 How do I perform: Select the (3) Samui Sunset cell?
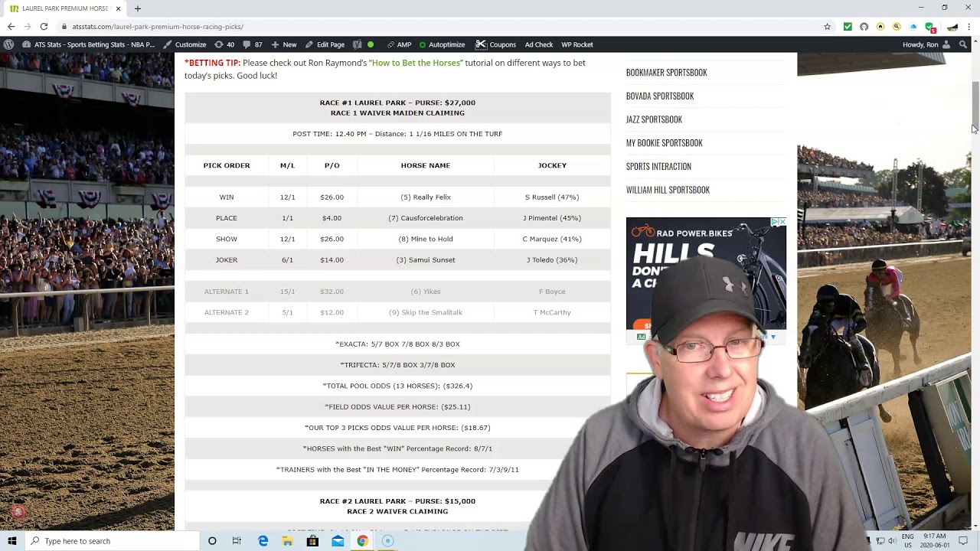pyautogui.click(x=426, y=260)
